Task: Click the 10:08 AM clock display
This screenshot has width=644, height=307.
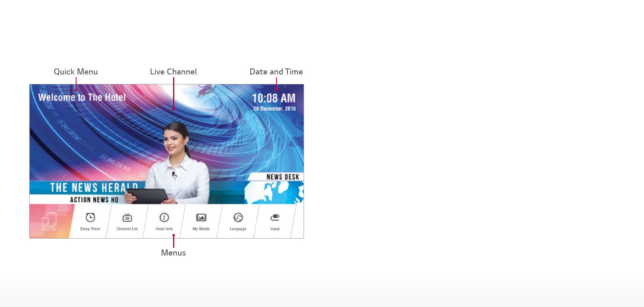Action: point(273,98)
